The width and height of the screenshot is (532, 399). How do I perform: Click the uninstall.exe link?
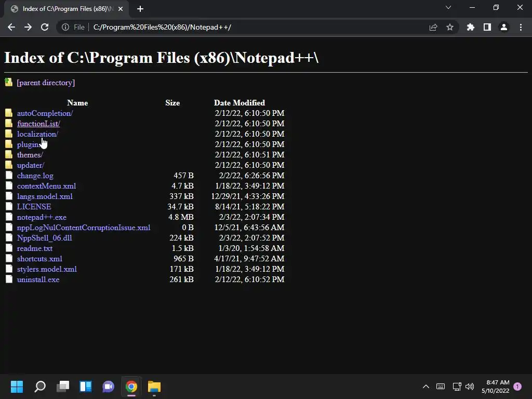pos(38,280)
